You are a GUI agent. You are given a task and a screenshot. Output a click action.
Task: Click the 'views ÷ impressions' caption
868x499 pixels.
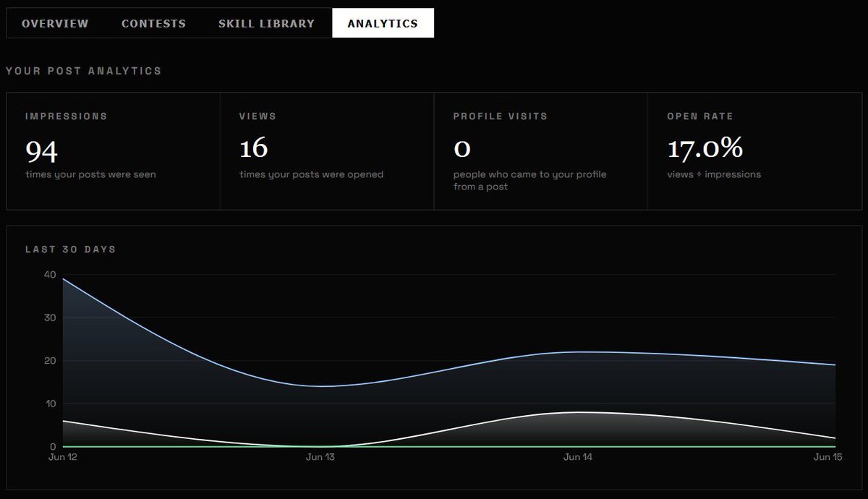click(714, 174)
